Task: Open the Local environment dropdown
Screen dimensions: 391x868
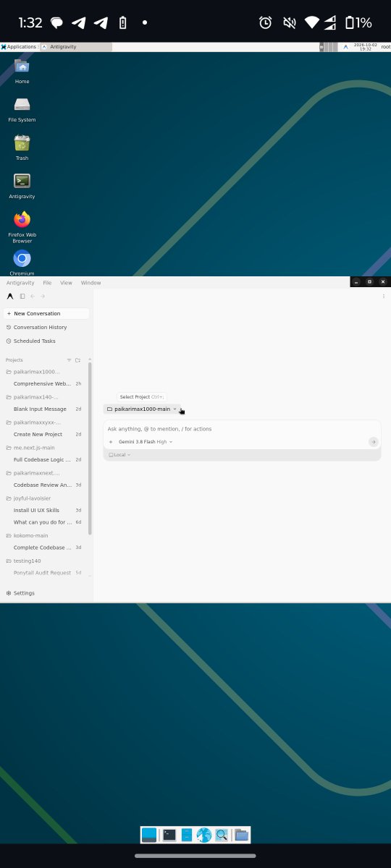Action: click(119, 455)
